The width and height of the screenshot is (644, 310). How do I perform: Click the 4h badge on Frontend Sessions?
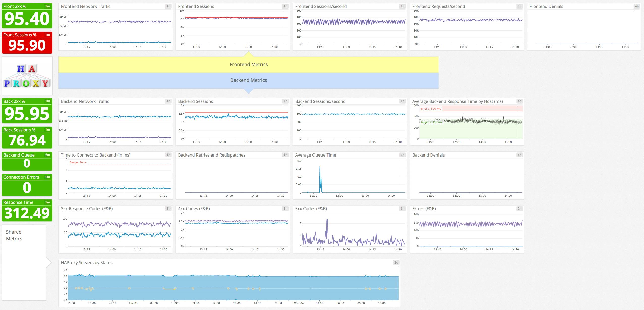[285, 6]
